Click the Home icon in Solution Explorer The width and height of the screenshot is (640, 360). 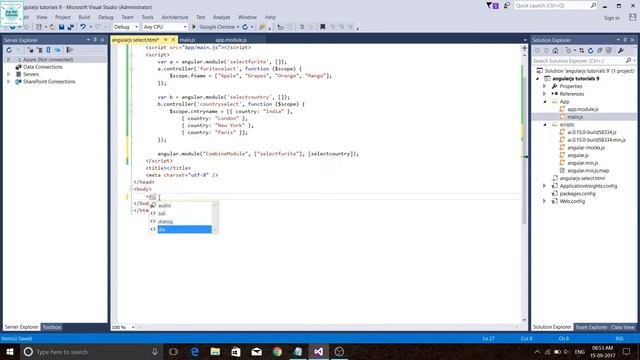(555, 51)
